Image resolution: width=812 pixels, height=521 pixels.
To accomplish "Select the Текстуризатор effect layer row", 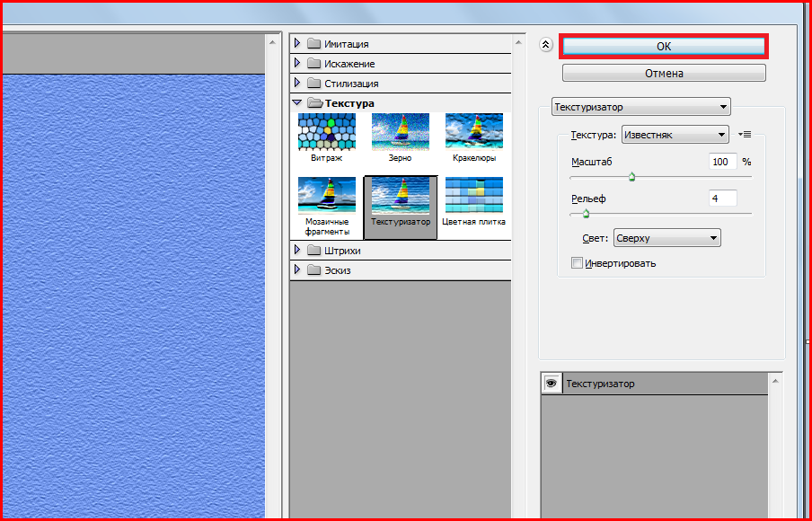I will pos(655,384).
